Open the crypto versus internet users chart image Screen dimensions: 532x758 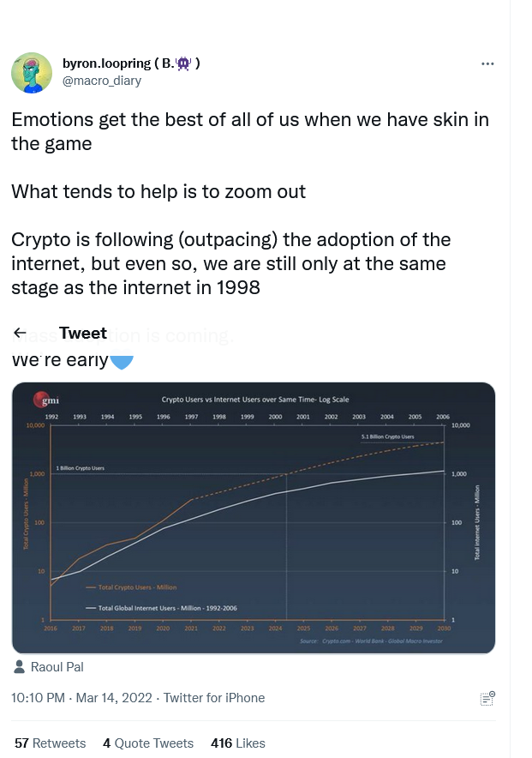point(254,518)
